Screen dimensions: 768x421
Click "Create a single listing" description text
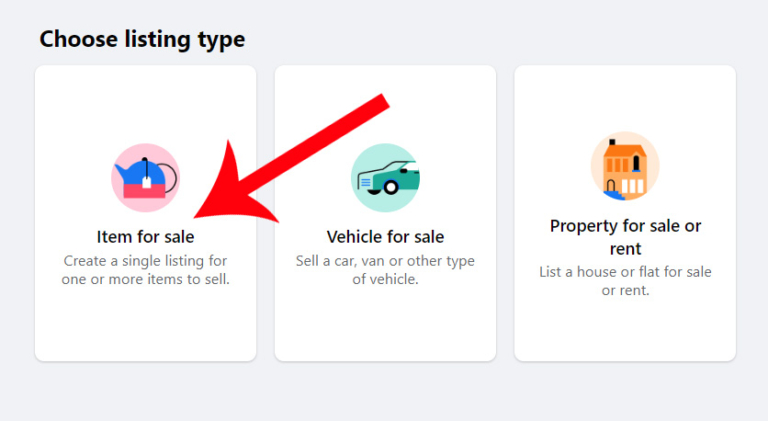[x=146, y=261]
